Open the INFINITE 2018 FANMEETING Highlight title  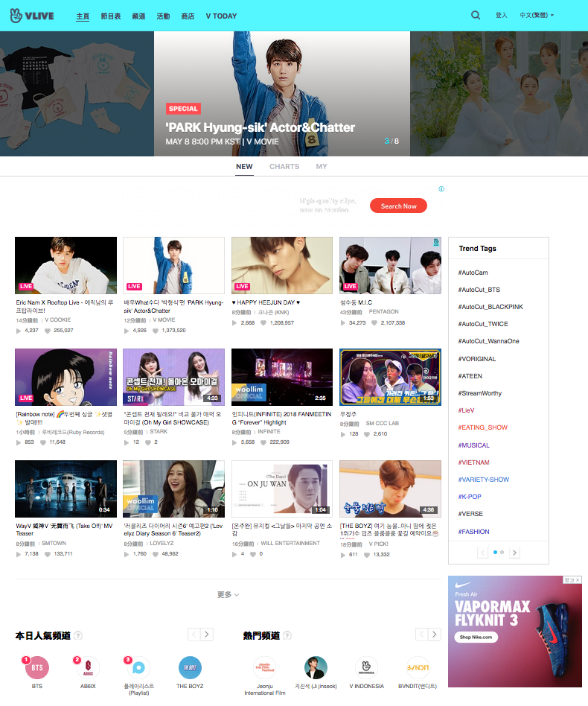pyautogui.click(x=281, y=419)
